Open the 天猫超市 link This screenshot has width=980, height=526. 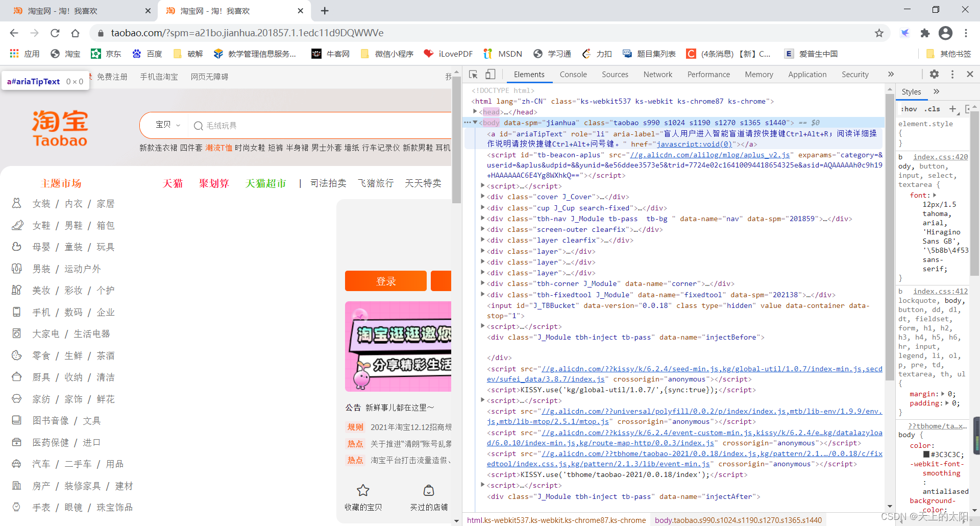(266, 183)
